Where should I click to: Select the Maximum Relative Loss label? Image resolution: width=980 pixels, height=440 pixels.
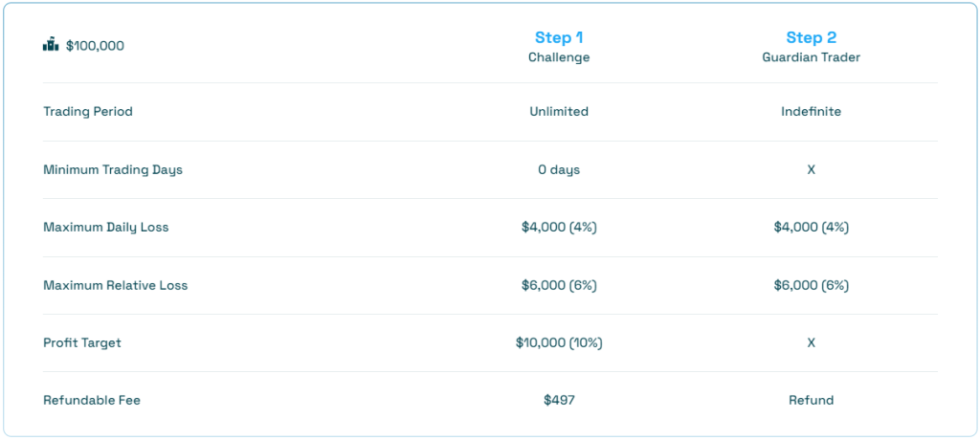tap(116, 285)
